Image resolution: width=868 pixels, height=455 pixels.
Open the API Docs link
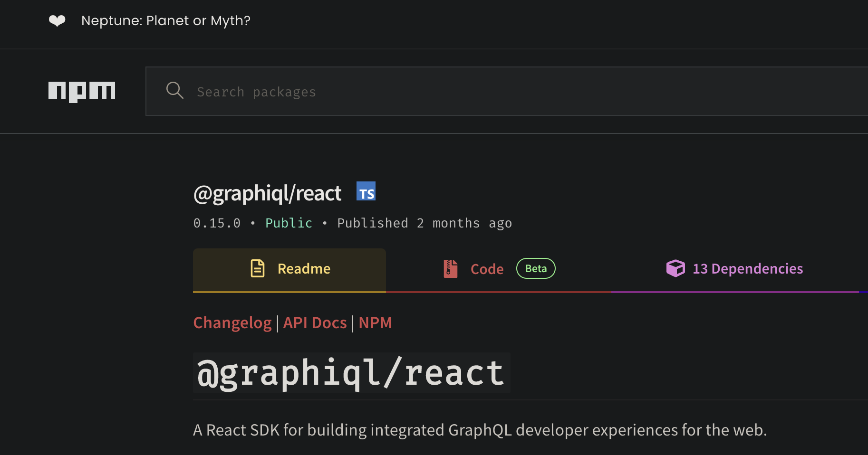pyautogui.click(x=315, y=322)
